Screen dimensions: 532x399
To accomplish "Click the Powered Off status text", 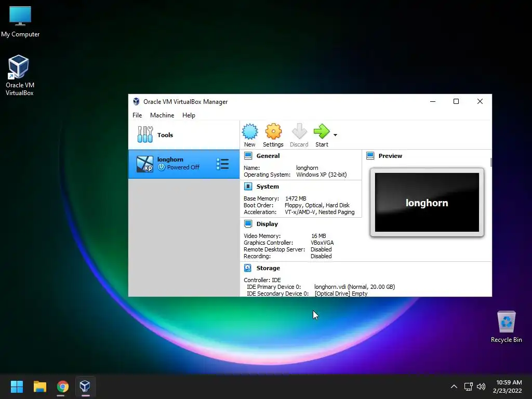I will pyautogui.click(x=183, y=167).
